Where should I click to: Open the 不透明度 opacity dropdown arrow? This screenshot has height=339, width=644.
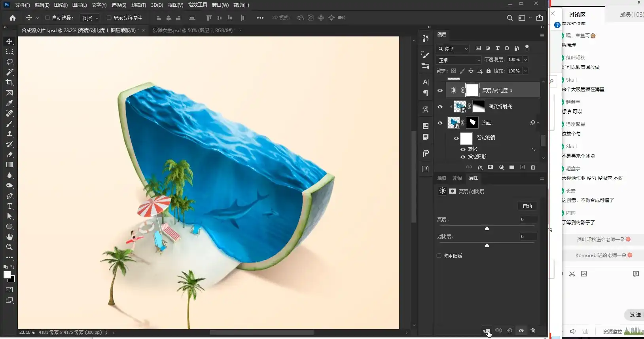click(525, 60)
